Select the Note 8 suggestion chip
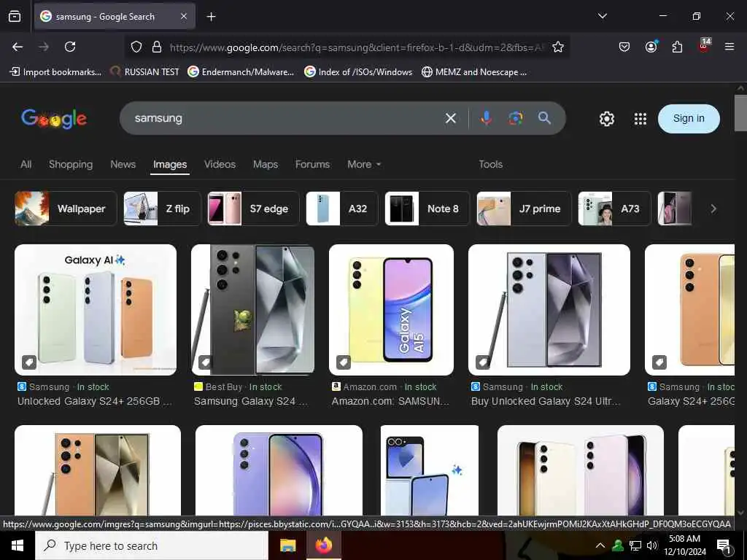This screenshot has height=560, width=747. pos(427,209)
